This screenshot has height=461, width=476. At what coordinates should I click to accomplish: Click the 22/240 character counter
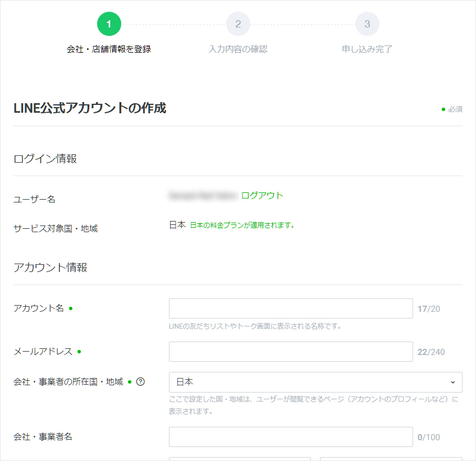click(x=431, y=352)
